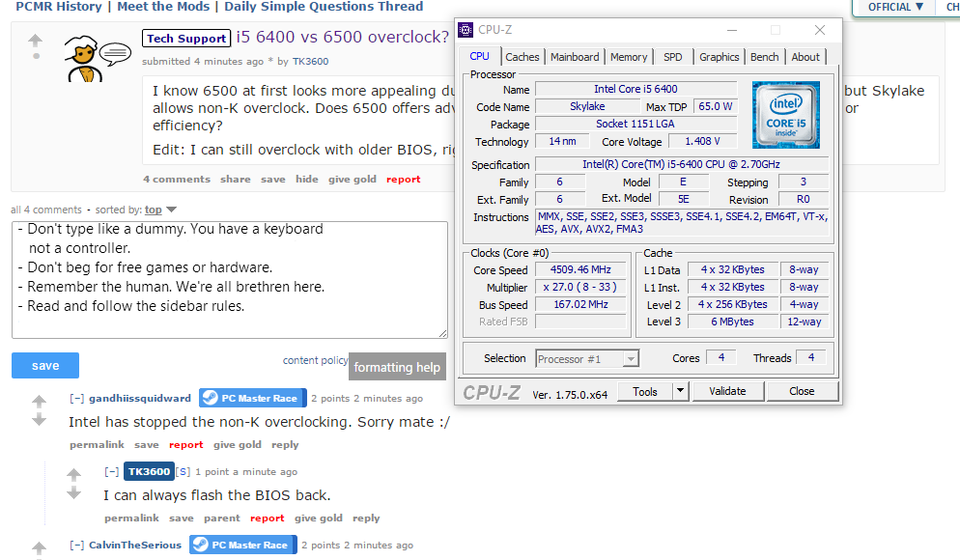The image size is (960, 560).
Task: Open the Daily Simple Questions Thread link
Action: tap(324, 7)
